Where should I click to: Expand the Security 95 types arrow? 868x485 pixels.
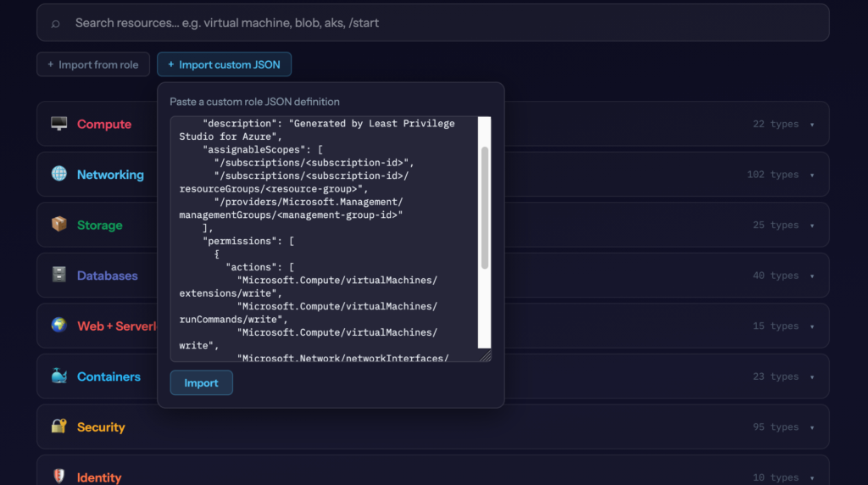pyautogui.click(x=811, y=427)
